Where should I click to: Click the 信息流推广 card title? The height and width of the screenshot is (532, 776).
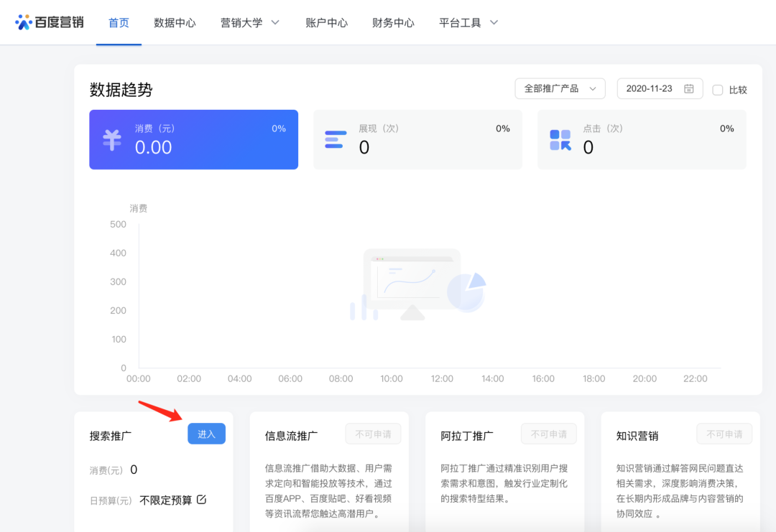tap(291, 436)
